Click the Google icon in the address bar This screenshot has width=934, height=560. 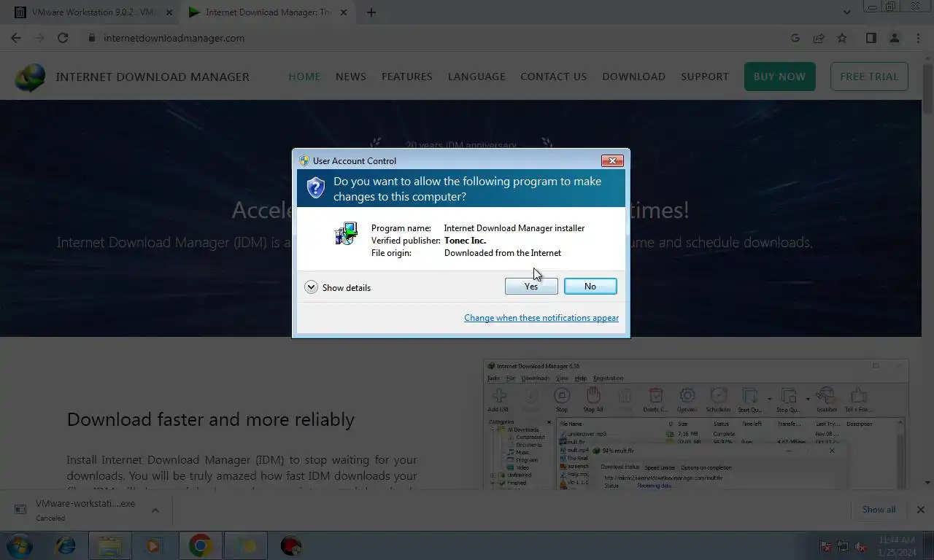coord(795,38)
